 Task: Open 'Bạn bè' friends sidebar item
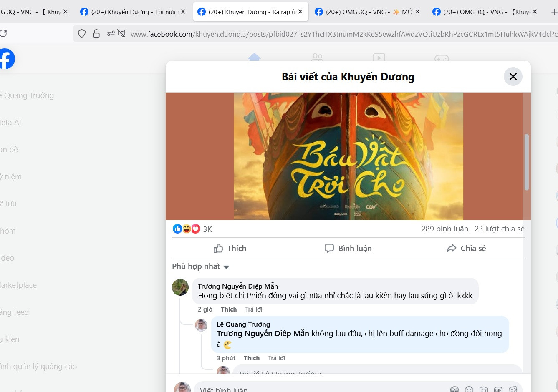click(9, 150)
